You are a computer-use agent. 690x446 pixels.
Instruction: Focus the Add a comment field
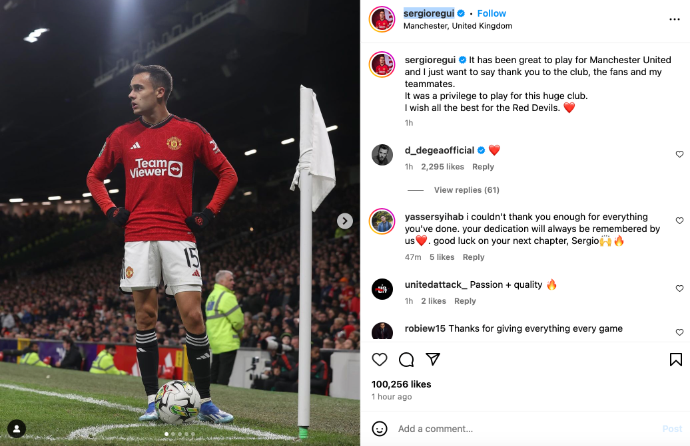(526, 428)
